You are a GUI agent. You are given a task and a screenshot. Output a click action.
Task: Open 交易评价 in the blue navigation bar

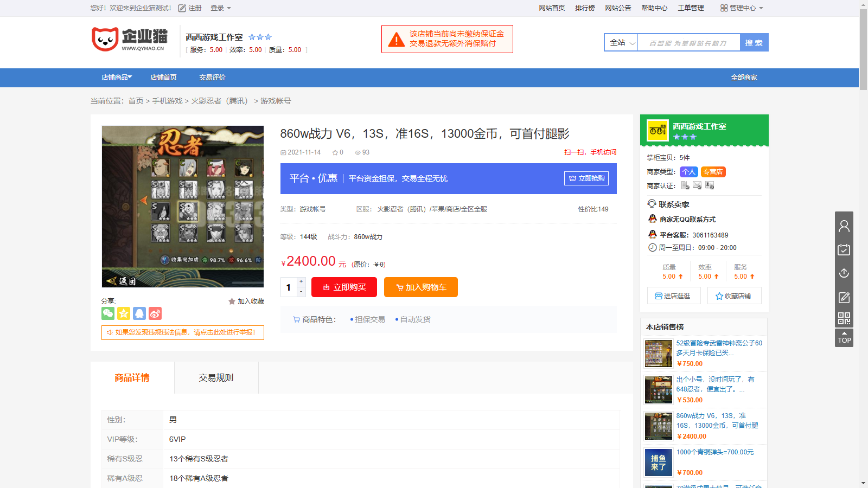pyautogui.click(x=212, y=78)
